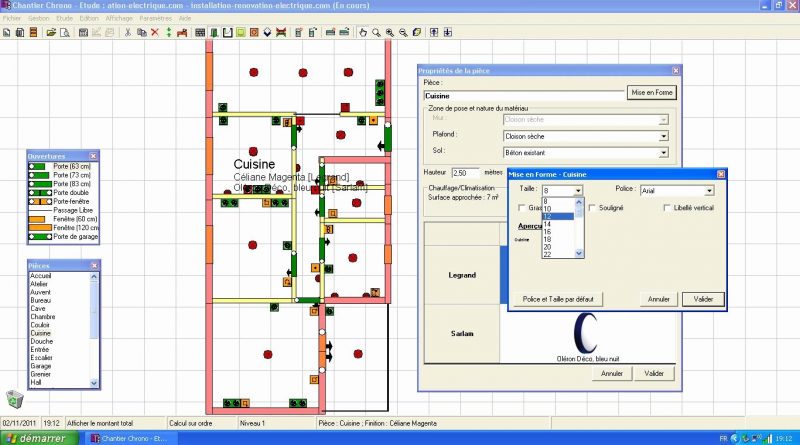This screenshot has height=445, width=800.
Task: Click the green square toolbar icon
Action: pyautogui.click(x=241, y=32)
